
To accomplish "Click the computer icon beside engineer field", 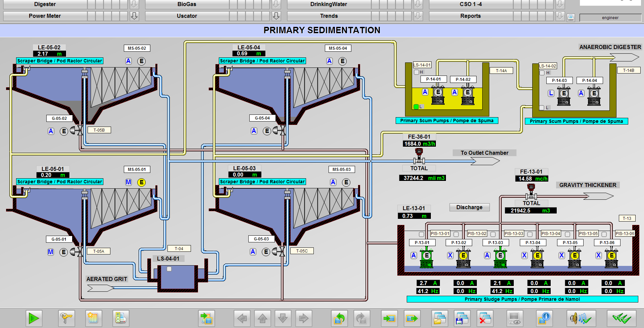I will [x=571, y=17].
